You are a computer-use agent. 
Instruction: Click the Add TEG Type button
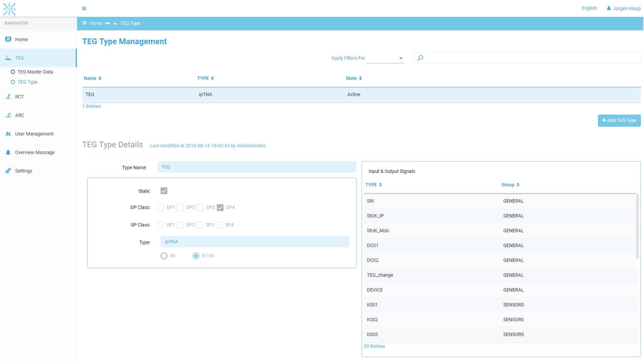click(x=619, y=121)
